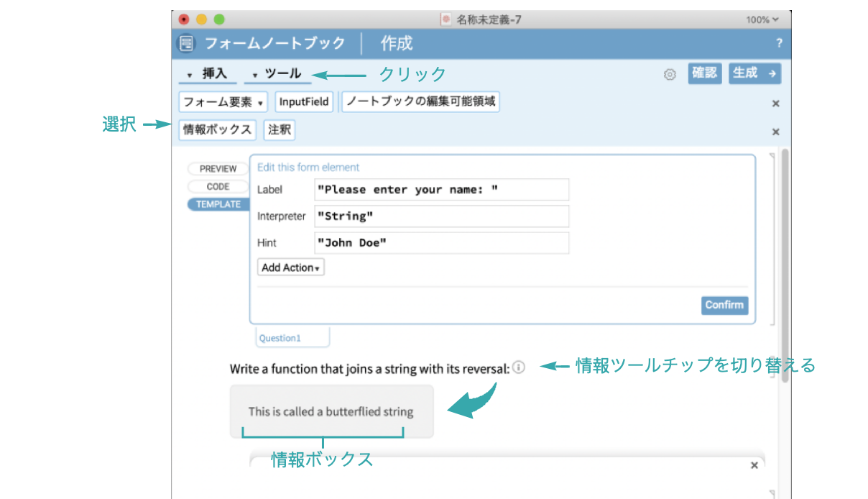Screen dimensions: 868x499
Task: Open the Add Action dropdown
Action: [x=290, y=267]
